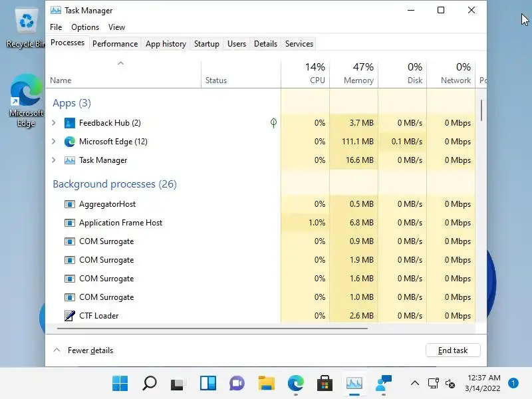Screen dimensions: 532x399
Task: Expand the Task Manager process group
Action: (x=54, y=160)
